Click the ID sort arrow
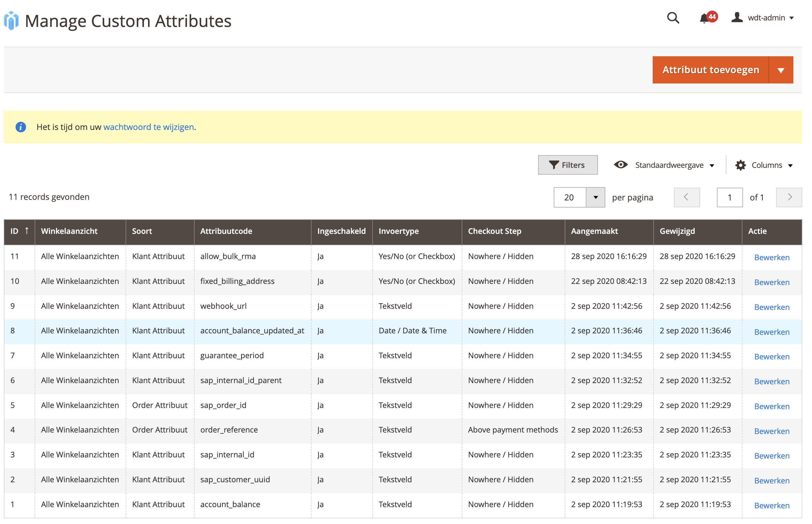This screenshot has width=812, height=524. coord(27,231)
